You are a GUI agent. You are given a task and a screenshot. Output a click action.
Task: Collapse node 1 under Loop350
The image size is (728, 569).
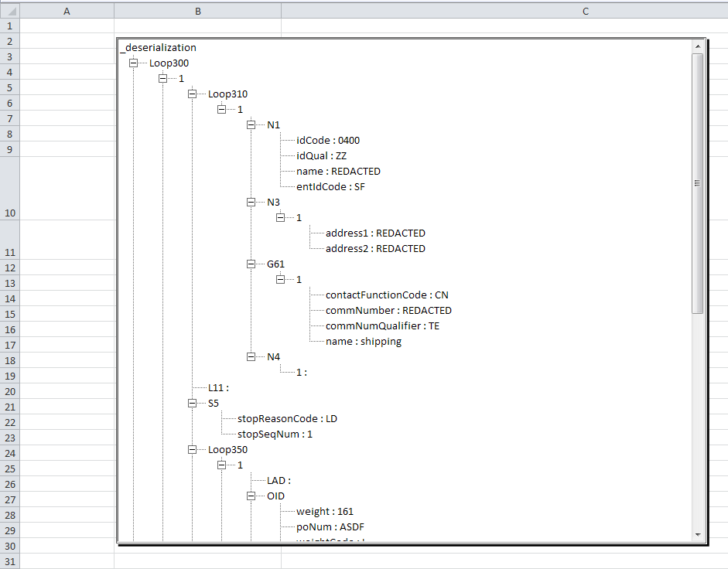(x=222, y=465)
